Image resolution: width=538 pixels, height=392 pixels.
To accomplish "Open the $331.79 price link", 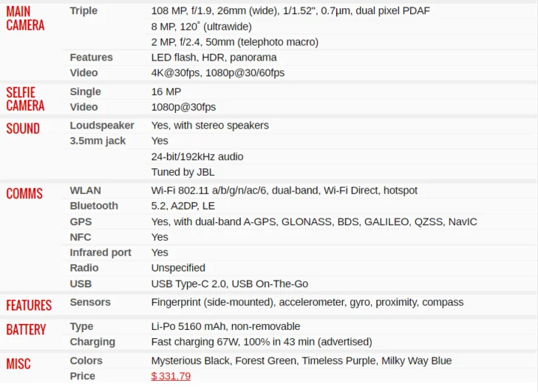I will [x=171, y=376].
